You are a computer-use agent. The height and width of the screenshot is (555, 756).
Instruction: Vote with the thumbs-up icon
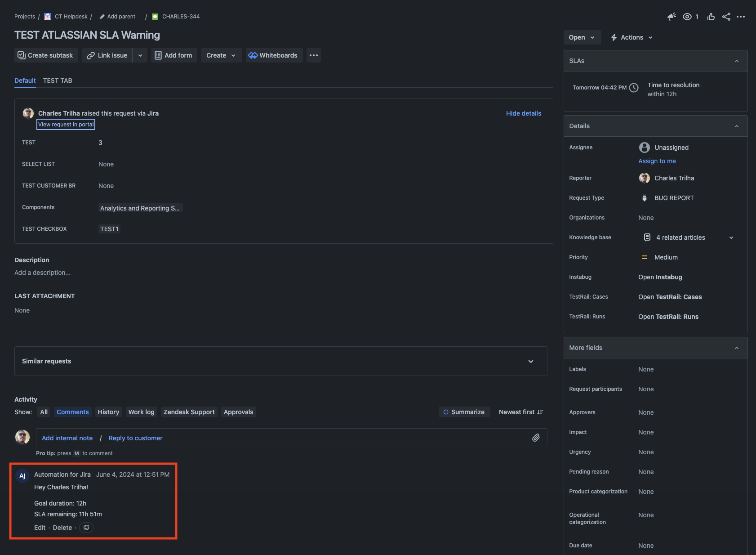click(711, 17)
